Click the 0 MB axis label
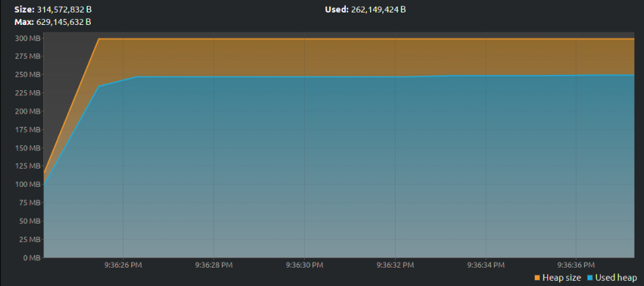644x286 pixels. click(32, 257)
